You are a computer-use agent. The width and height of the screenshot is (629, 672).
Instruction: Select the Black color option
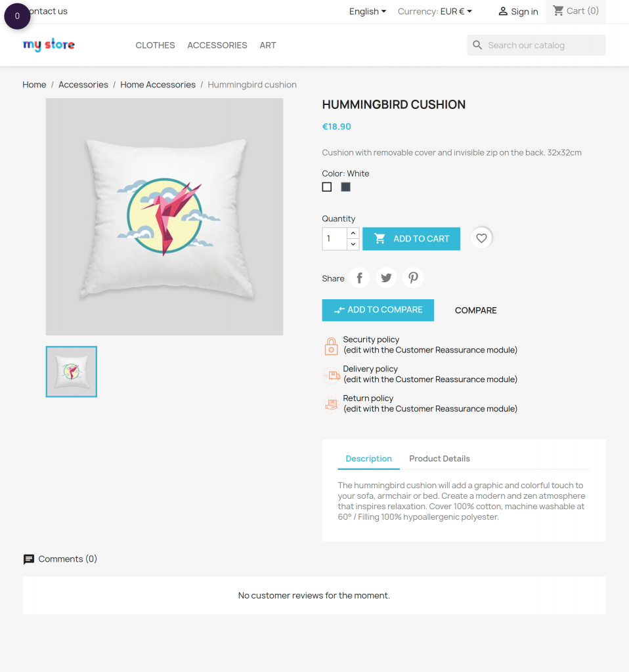click(345, 187)
